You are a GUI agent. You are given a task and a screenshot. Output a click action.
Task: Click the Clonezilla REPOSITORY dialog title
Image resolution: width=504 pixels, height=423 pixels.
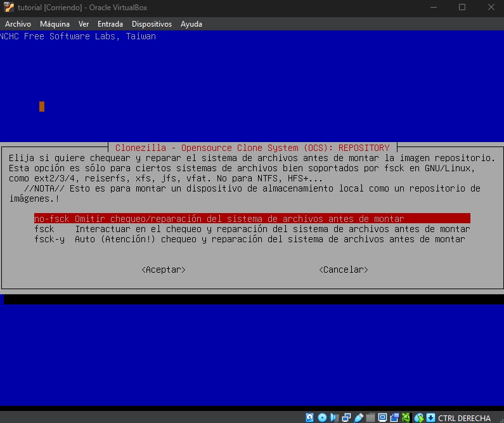click(x=252, y=148)
